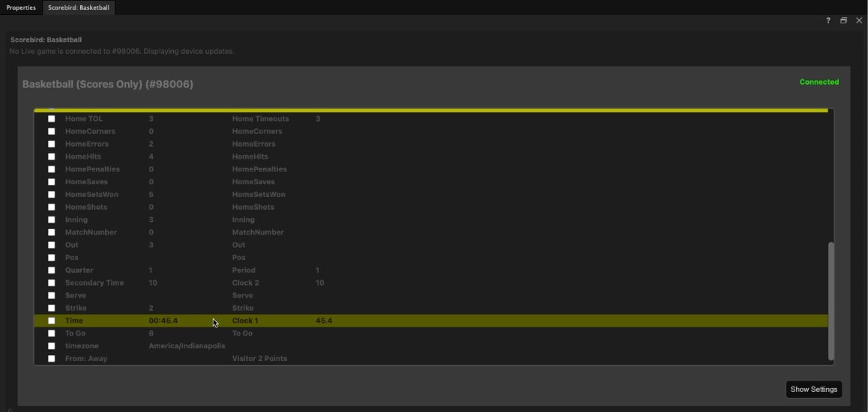Click the vertical scrollbar thumb
This screenshot has width=868, height=412.
click(831, 301)
